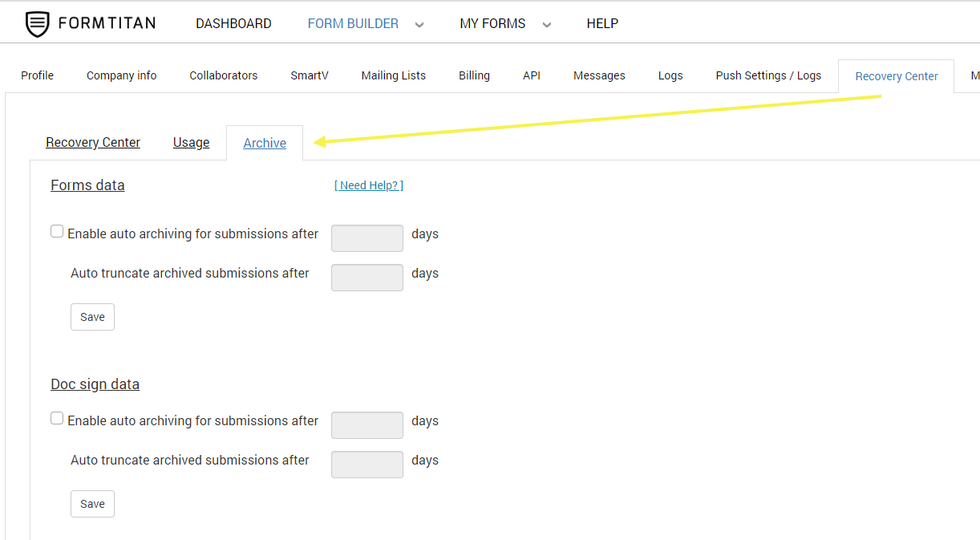Viewport: 980px width, 540px height.
Task: Save the Forms data archive settings
Action: click(x=92, y=317)
